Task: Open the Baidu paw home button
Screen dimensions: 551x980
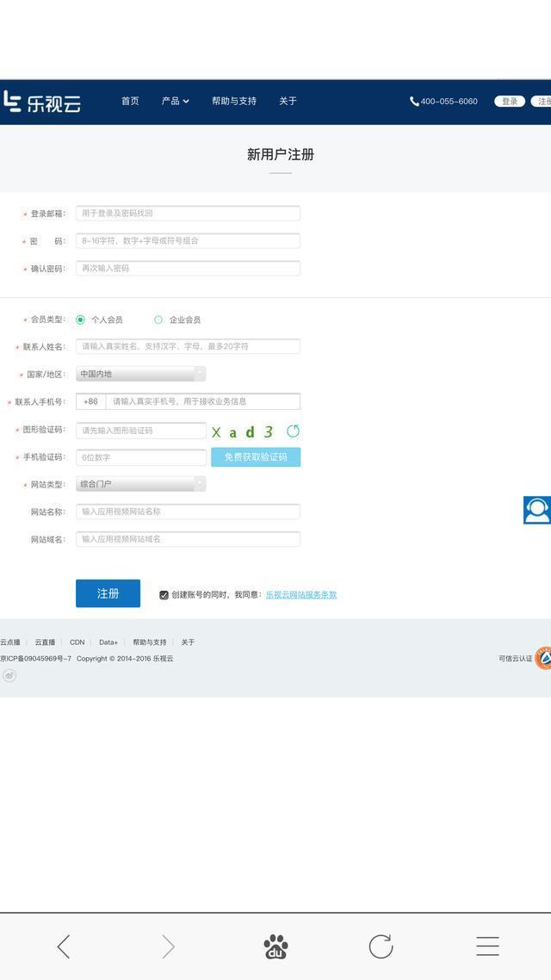Action: (x=275, y=946)
